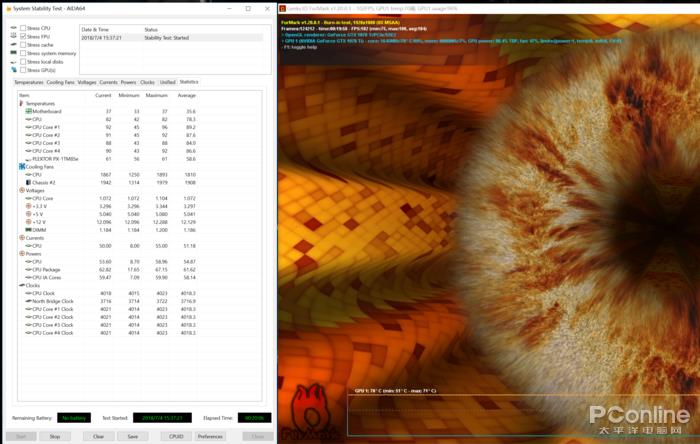Viewport: 700px width, 444px height.
Task: Click the disk icon beside Stress local disks
Action: (13, 62)
